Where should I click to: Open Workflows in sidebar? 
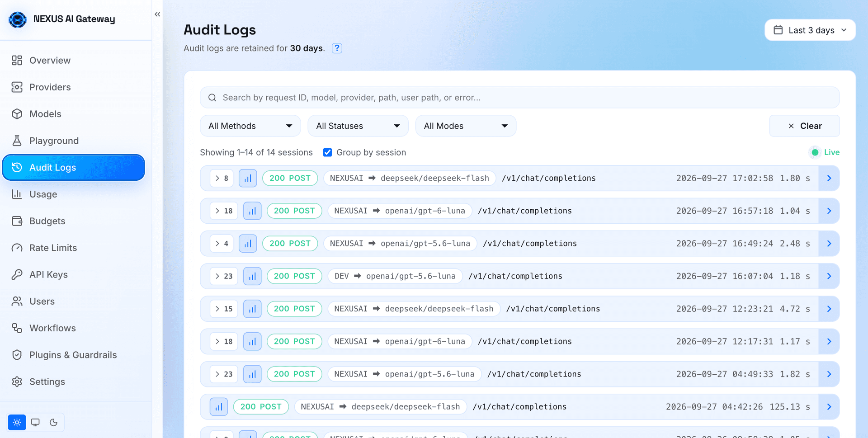[74, 328]
